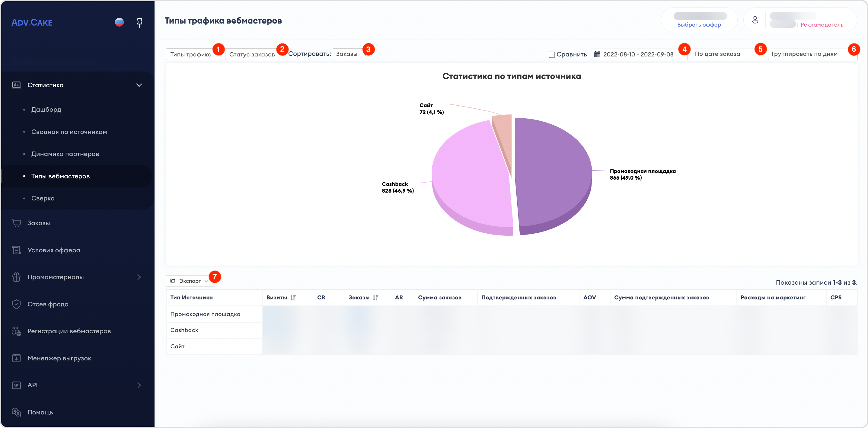Collapse the Статистика menu chevron
This screenshot has height=428, width=868.
pyautogui.click(x=139, y=85)
